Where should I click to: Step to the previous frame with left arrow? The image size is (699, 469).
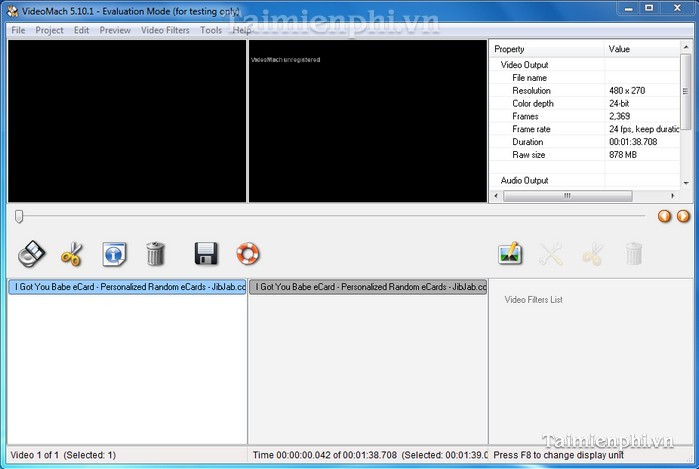pos(664,216)
